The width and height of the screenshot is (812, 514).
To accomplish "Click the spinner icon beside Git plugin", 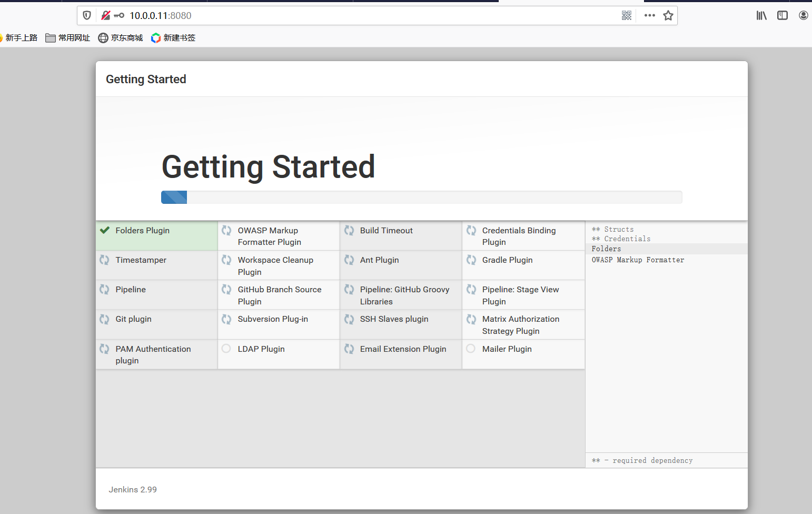I will tap(104, 319).
